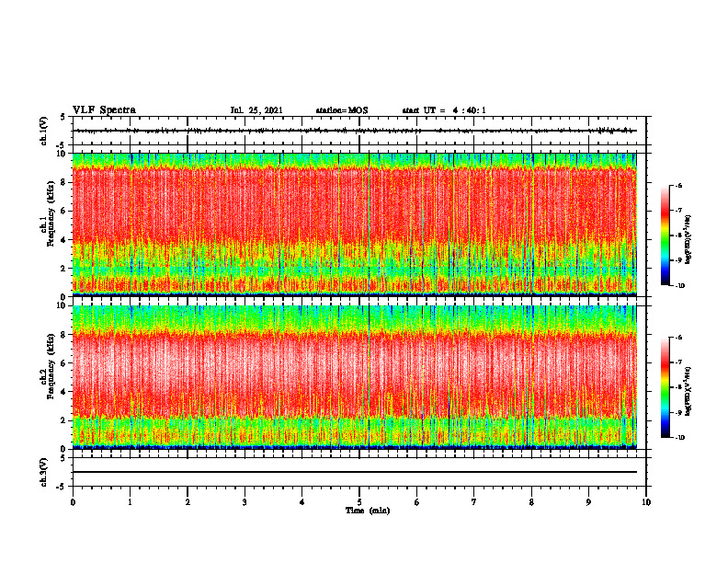Click the "5" time-axis tick label

pos(359,502)
